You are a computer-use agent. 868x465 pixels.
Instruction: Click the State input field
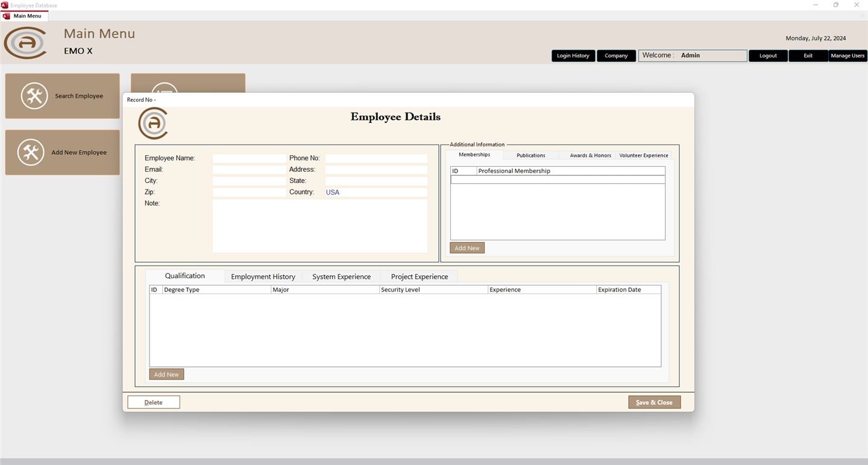click(376, 181)
